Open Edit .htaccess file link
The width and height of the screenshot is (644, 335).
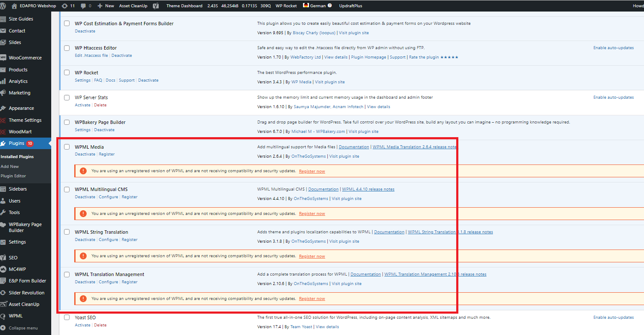[91, 56]
